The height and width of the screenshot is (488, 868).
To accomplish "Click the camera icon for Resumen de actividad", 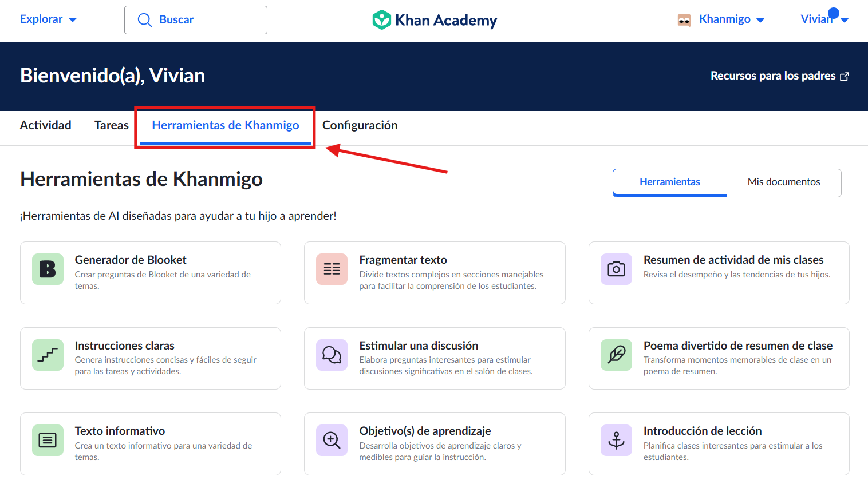I will 616,269.
